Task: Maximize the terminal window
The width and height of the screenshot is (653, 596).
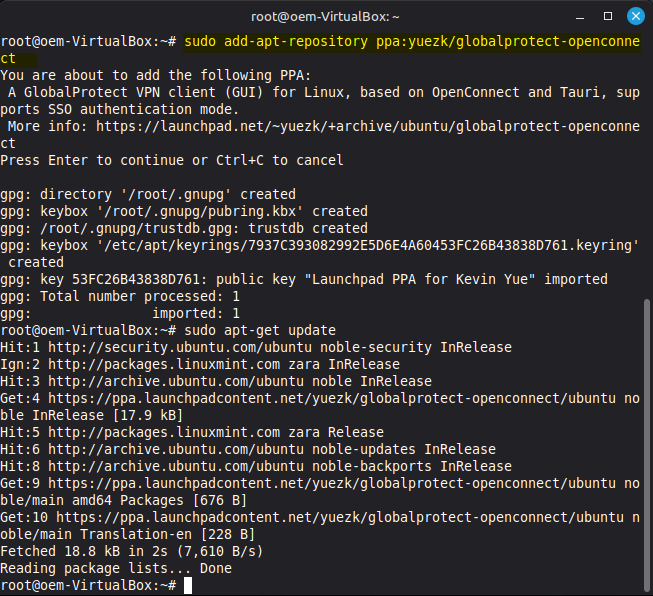Action: pos(607,17)
